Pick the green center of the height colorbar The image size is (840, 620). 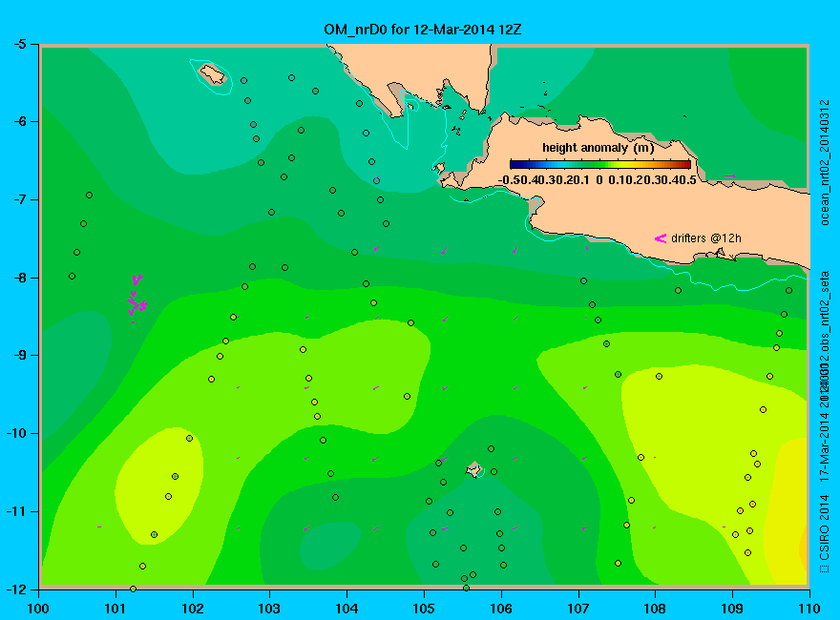pos(600,164)
